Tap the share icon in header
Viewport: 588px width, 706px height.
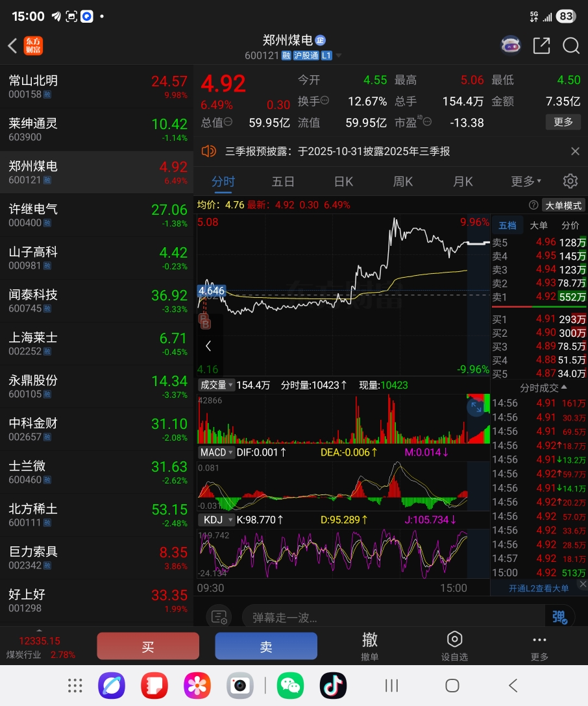pyautogui.click(x=541, y=45)
